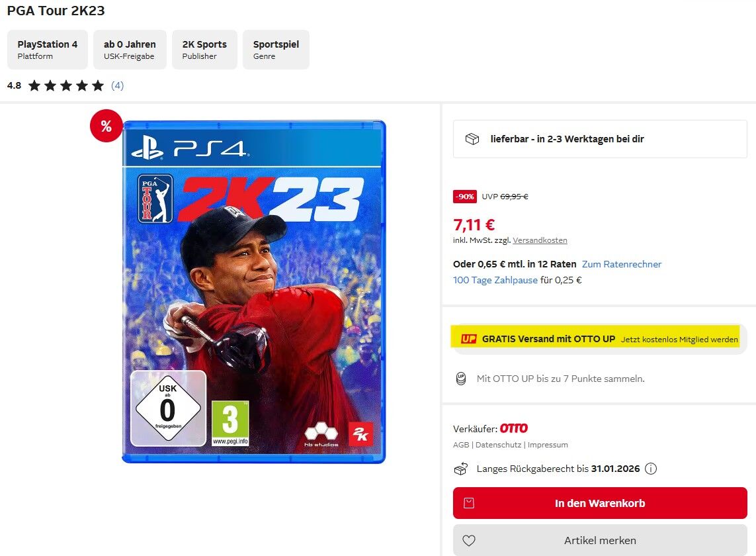Open the Versandkosten link
Image resolution: width=756 pixels, height=556 pixels.
tap(540, 240)
